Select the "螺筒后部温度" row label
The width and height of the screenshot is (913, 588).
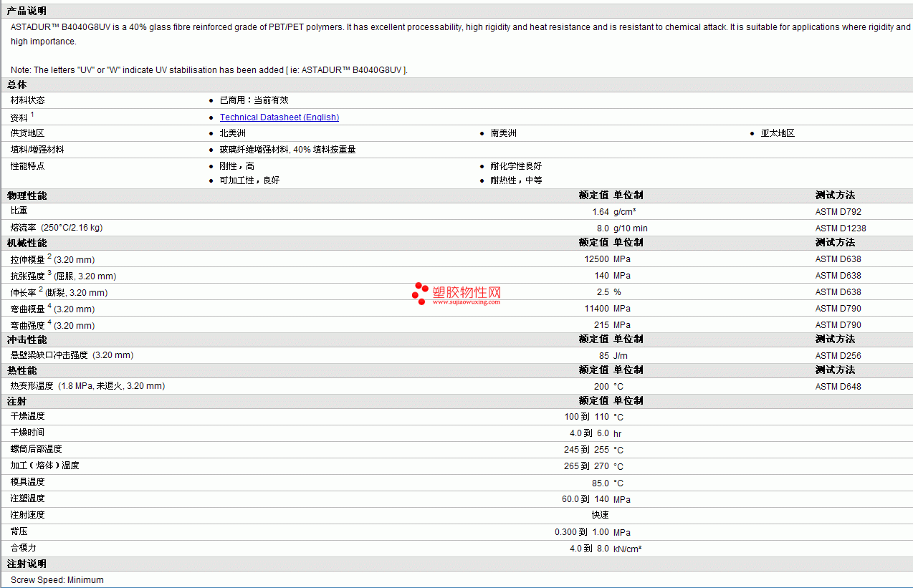(x=36, y=449)
